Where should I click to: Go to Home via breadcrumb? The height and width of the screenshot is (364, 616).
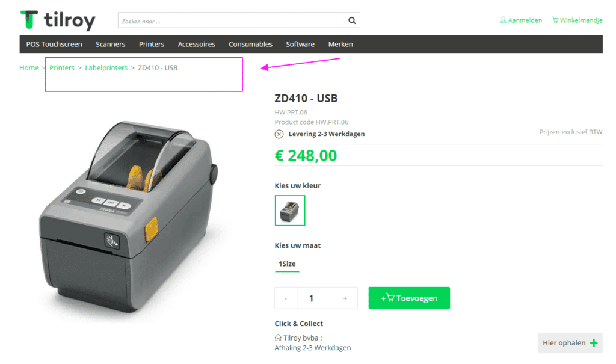[29, 67]
